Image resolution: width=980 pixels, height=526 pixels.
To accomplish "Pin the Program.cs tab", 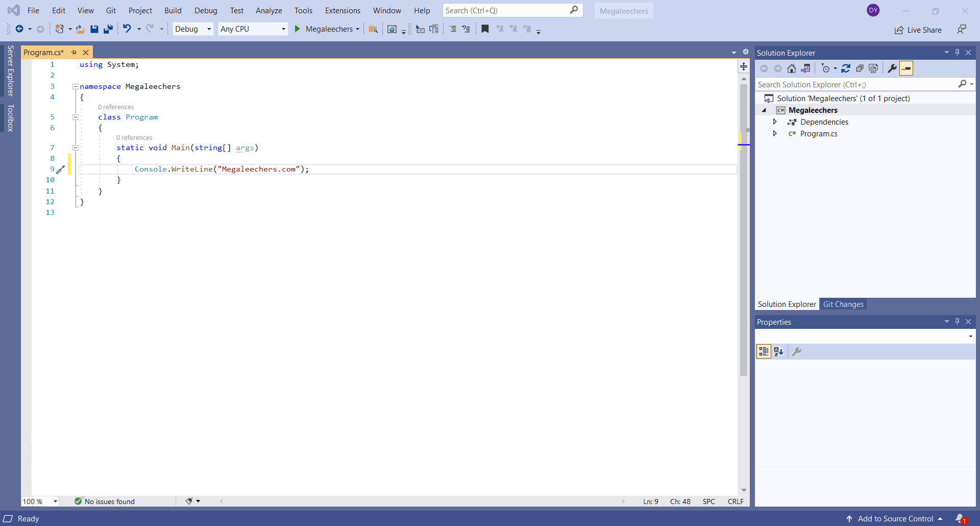I will click(x=74, y=52).
